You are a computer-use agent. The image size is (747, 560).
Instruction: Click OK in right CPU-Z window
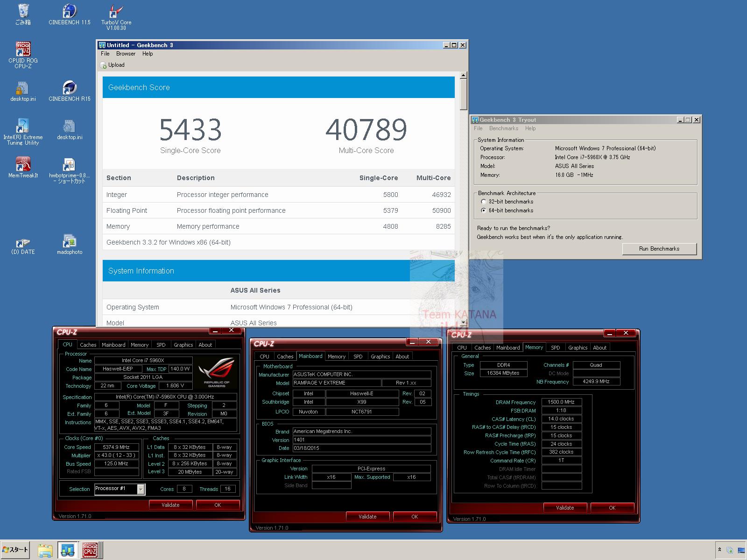tap(612, 508)
